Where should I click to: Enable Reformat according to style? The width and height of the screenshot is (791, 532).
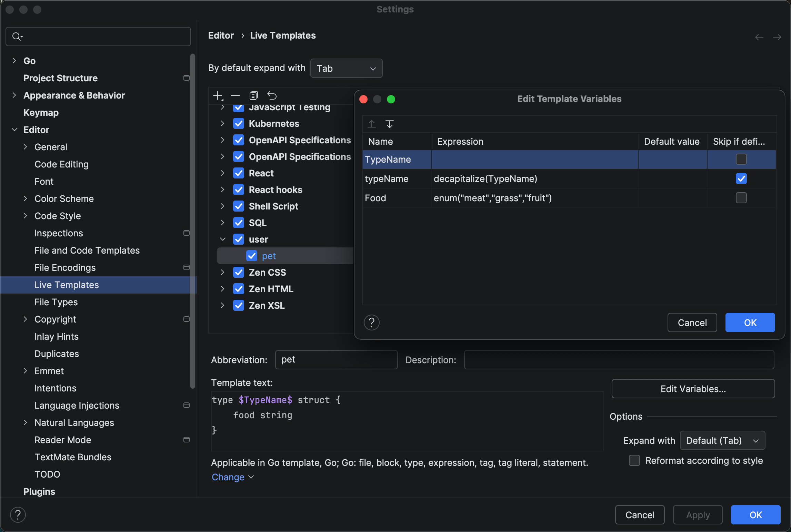click(x=634, y=460)
